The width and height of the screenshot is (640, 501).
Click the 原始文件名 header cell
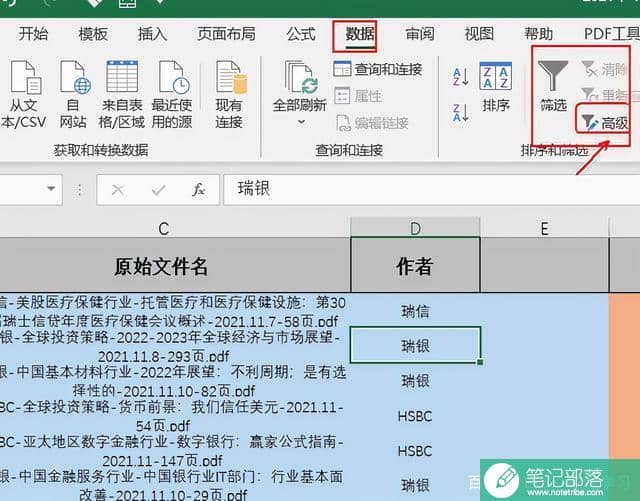(175, 265)
